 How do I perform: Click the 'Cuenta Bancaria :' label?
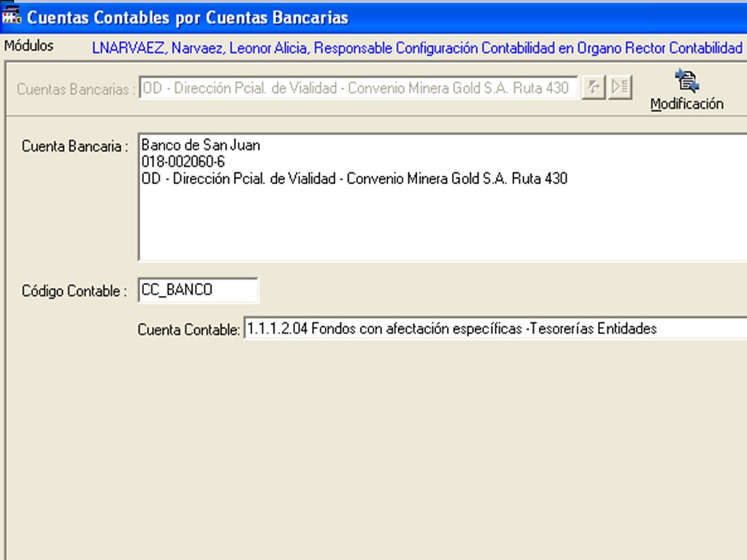click(75, 146)
